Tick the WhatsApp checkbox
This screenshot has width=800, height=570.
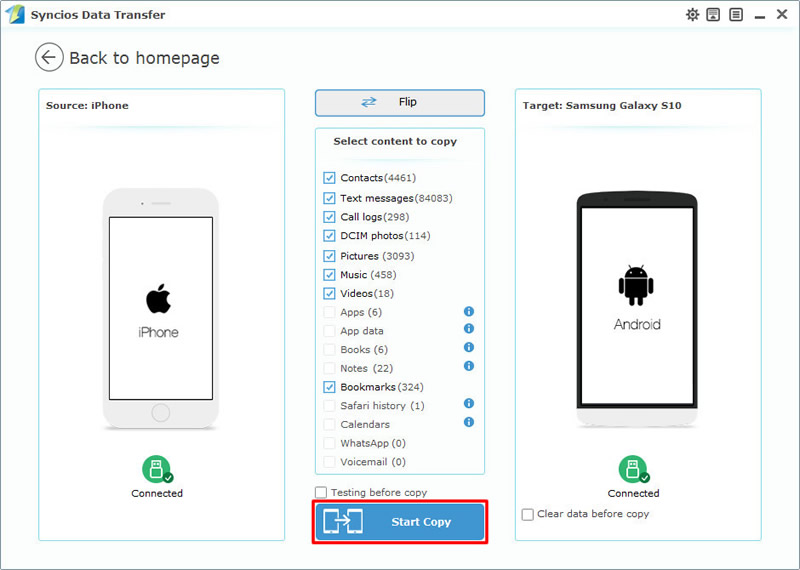click(329, 443)
